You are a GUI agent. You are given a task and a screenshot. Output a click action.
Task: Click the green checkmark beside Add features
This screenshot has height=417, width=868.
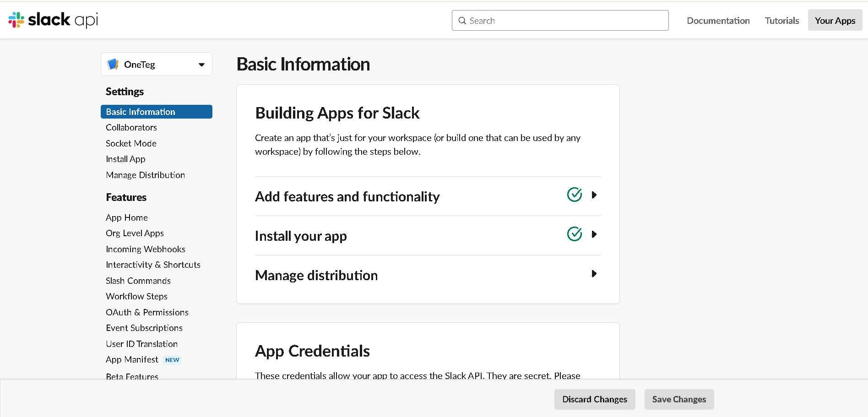coord(574,195)
